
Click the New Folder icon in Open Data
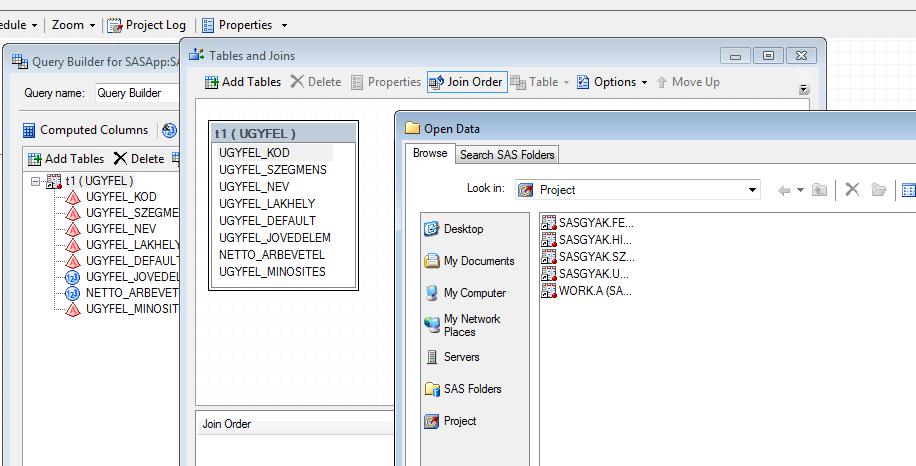878,189
